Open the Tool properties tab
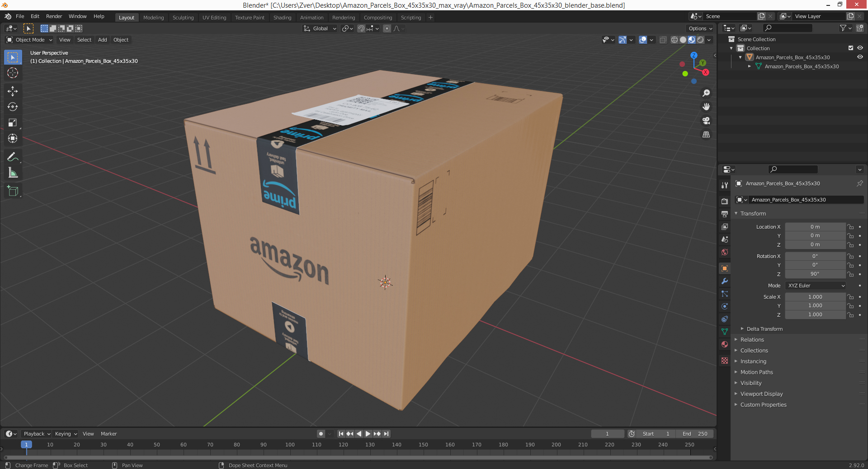This screenshot has width=868, height=469. (x=725, y=185)
